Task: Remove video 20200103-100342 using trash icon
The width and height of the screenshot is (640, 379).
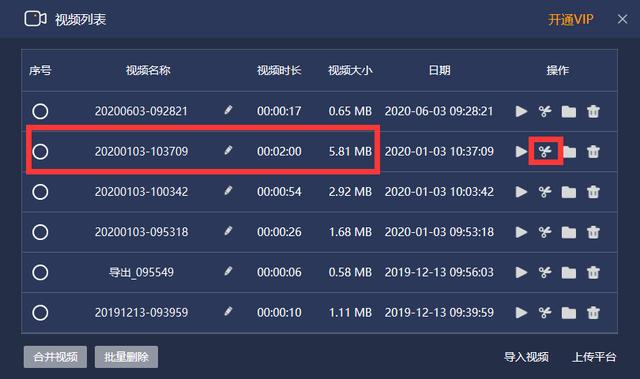Action: click(x=593, y=192)
